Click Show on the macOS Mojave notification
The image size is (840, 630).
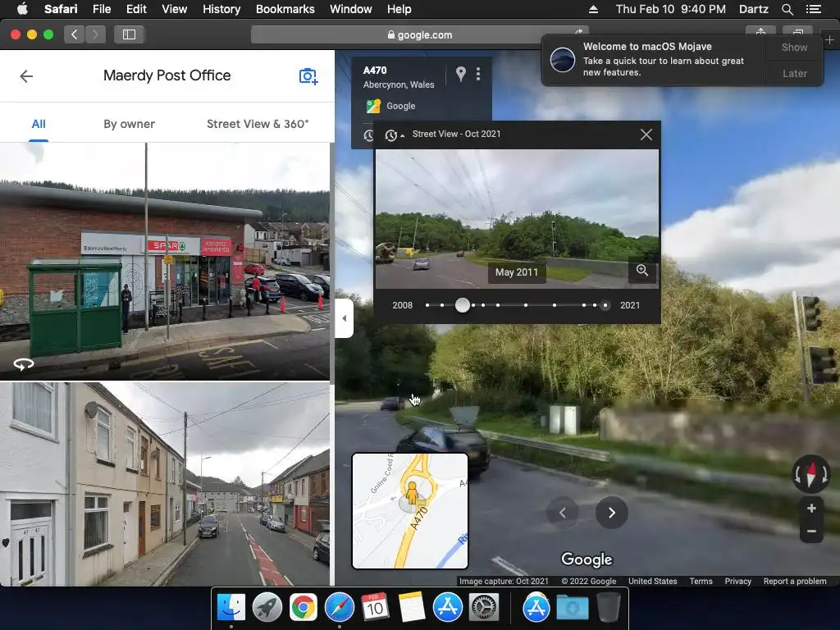coord(794,47)
